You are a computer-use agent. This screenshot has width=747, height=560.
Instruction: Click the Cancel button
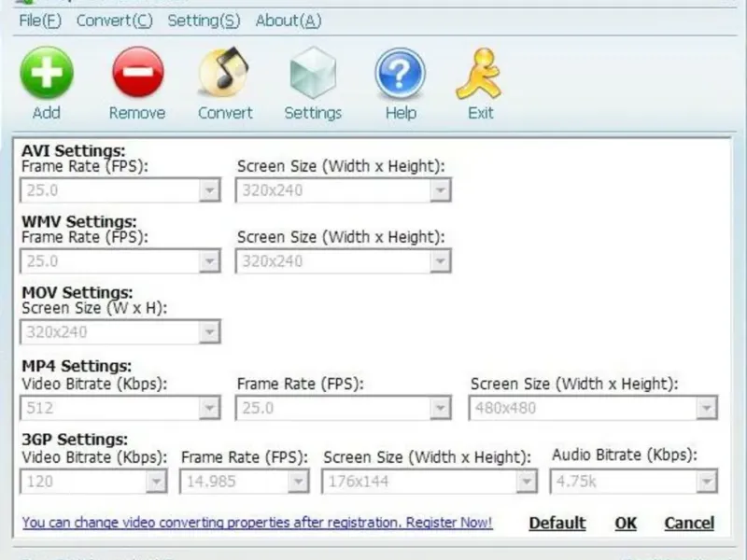[x=689, y=523]
